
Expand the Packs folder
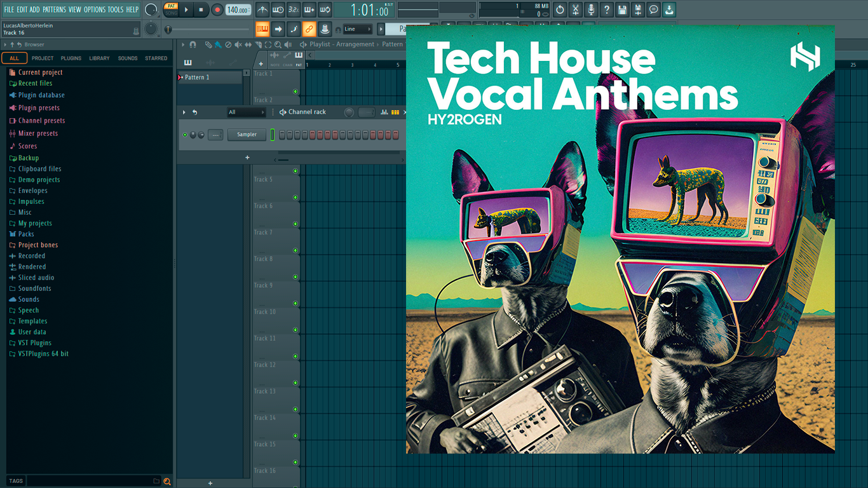click(x=26, y=234)
